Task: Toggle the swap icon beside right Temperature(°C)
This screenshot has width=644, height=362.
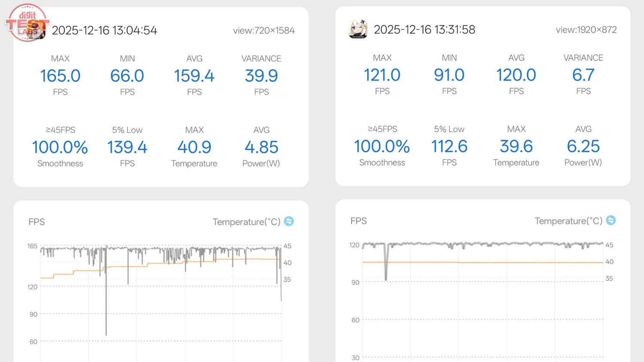Action: point(611,220)
